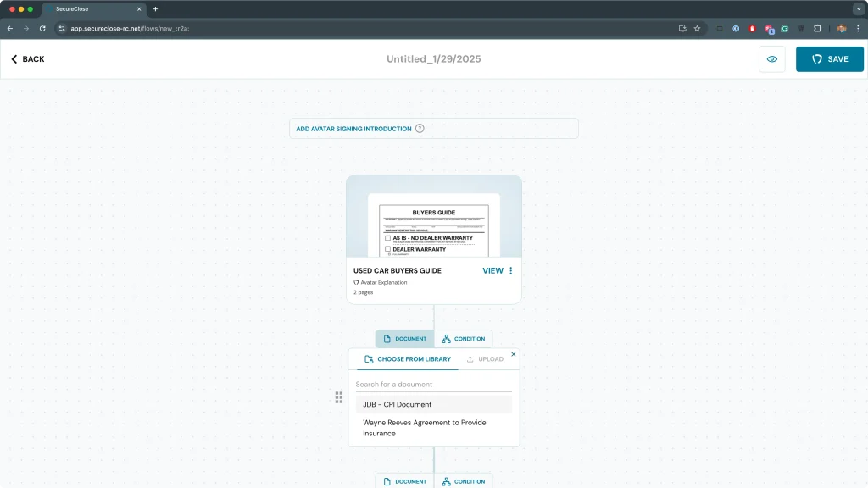
Task: Switch to the Upload tab
Action: tap(485, 359)
